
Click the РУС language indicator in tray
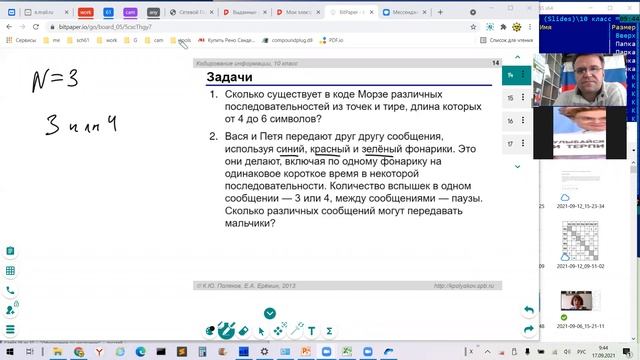pyautogui.click(x=581, y=352)
